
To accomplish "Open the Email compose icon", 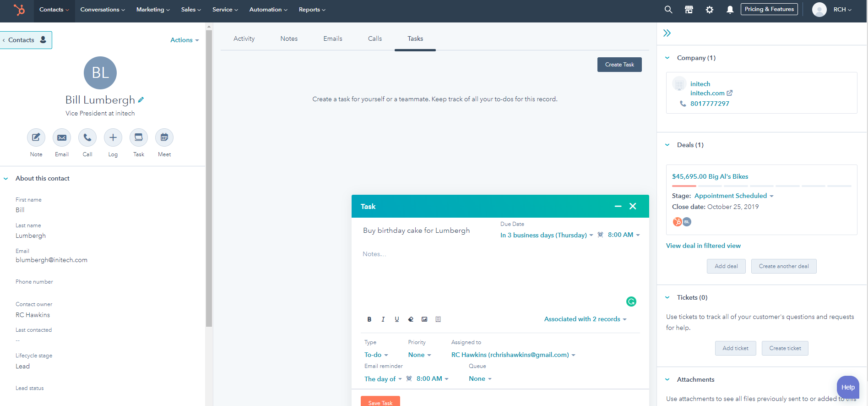I will pyautogui.click(x=62, y=137).
